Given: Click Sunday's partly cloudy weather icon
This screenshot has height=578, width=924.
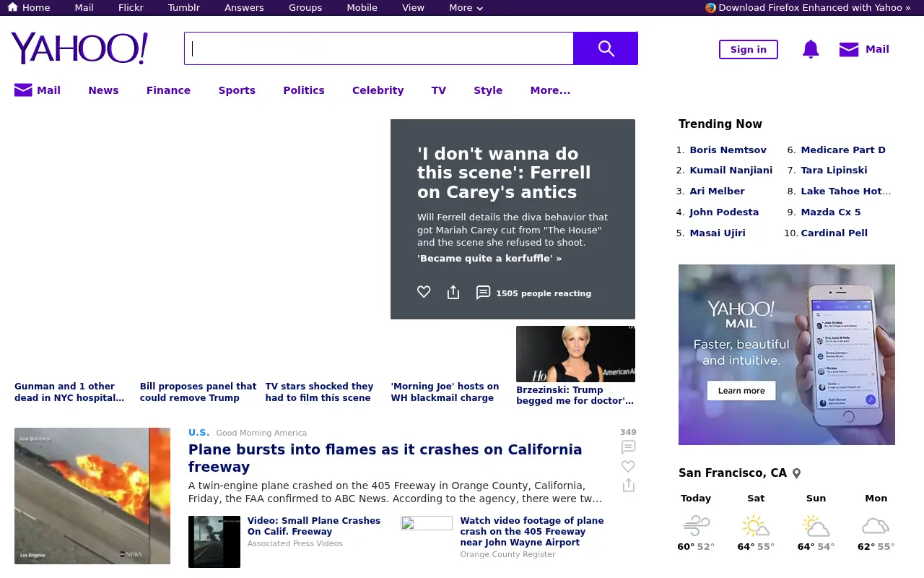Looking at the screenshot, I should point(816,525).
